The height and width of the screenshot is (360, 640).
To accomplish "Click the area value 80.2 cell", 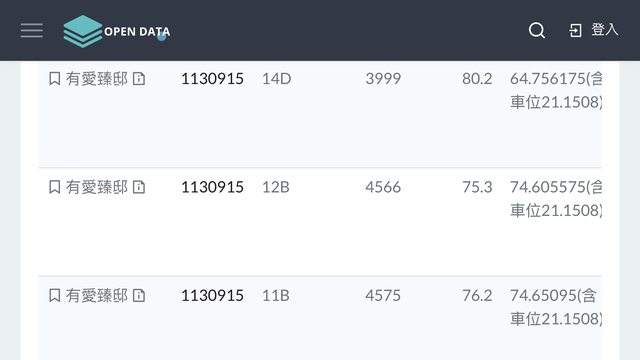I will (477, 78).
